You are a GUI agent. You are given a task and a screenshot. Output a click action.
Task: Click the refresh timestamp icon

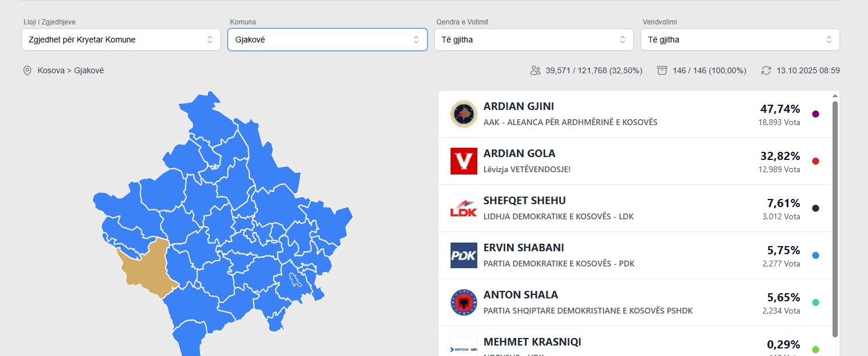point(766,70)
